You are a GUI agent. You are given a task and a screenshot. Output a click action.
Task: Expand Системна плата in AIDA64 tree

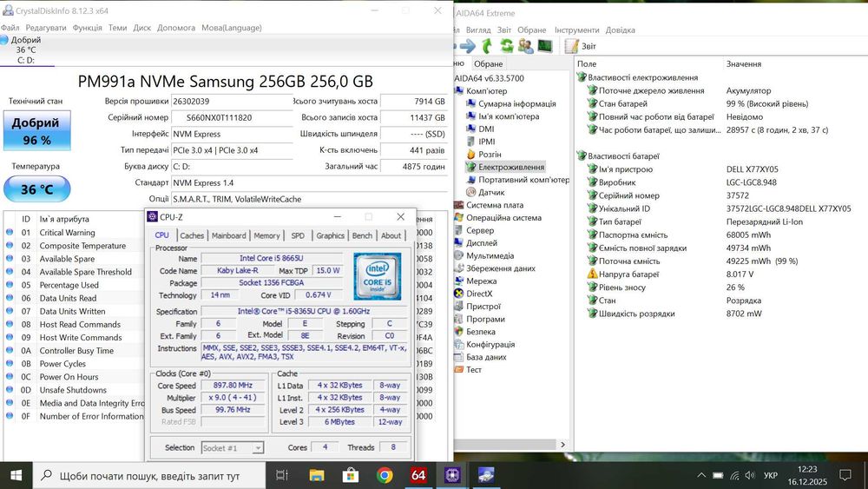pos(488,205)
